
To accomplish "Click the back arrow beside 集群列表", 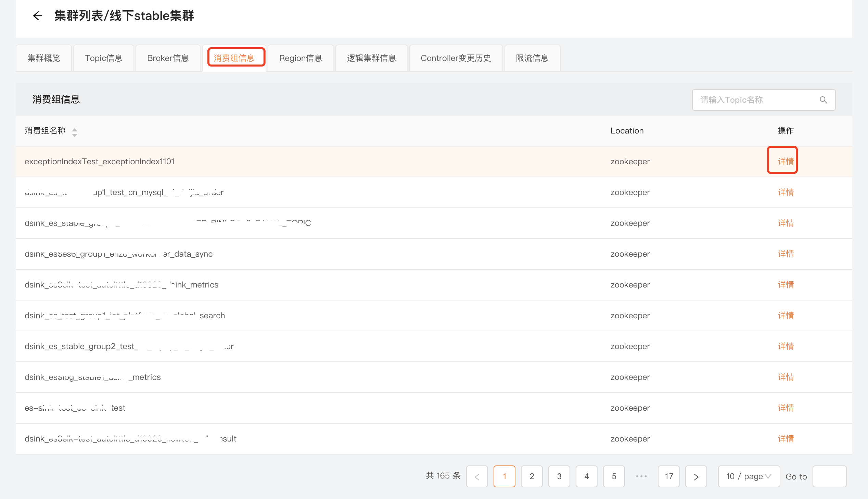I will [38, 16].
